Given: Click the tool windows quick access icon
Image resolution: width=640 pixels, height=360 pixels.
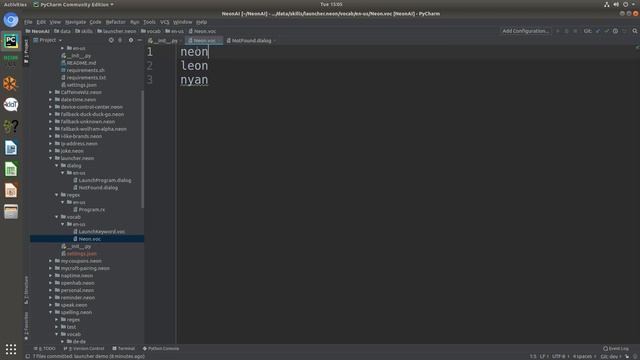Looking at the screenshot, I should point(27,356).
